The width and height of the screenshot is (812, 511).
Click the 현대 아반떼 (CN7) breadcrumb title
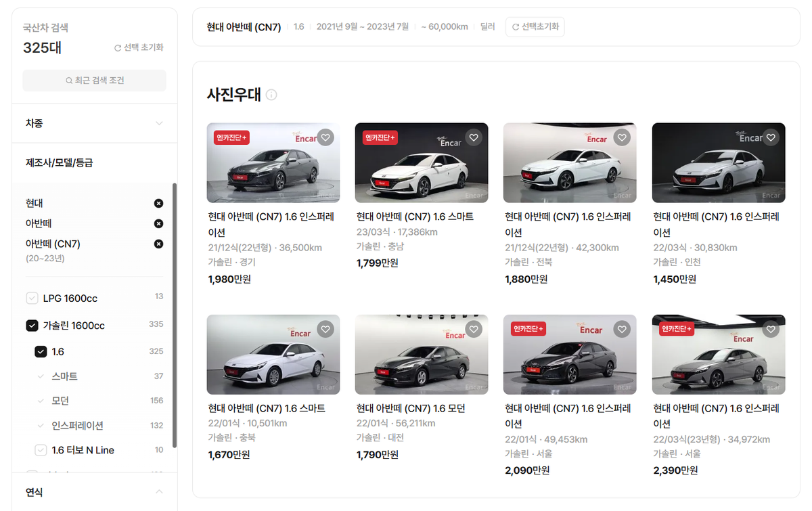tap(244, 27)
